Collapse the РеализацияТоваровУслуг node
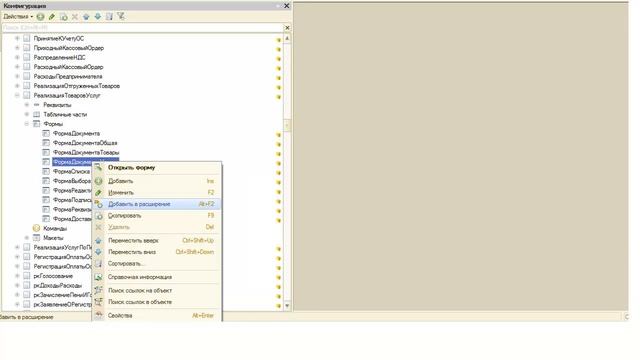640x360 pixels. pyautogui.click(x=17, y=95)
